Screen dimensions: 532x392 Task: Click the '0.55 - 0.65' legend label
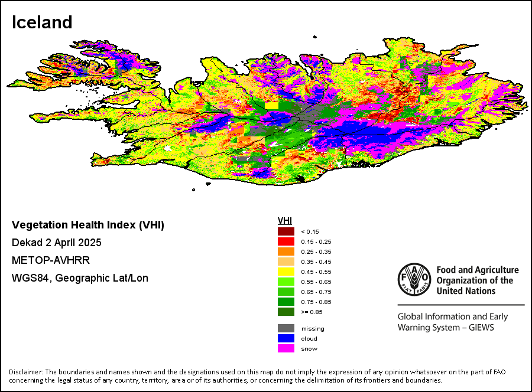316,282
